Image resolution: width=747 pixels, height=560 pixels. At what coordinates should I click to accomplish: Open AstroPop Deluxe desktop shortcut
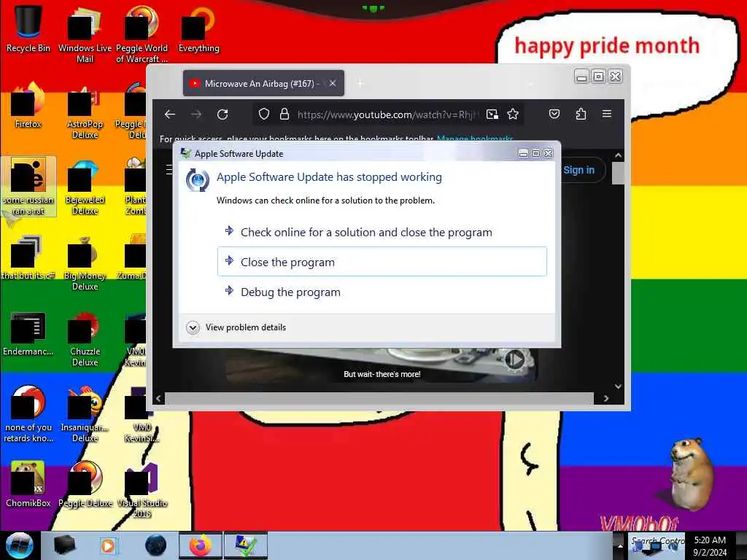click(x=85, y=111)
